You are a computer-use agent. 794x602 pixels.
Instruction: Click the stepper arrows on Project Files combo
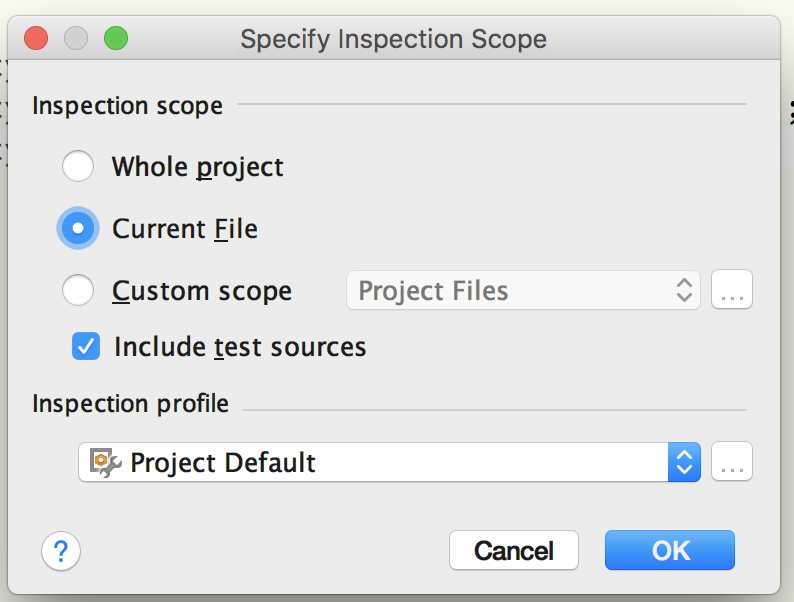click(x=684, y=290)
